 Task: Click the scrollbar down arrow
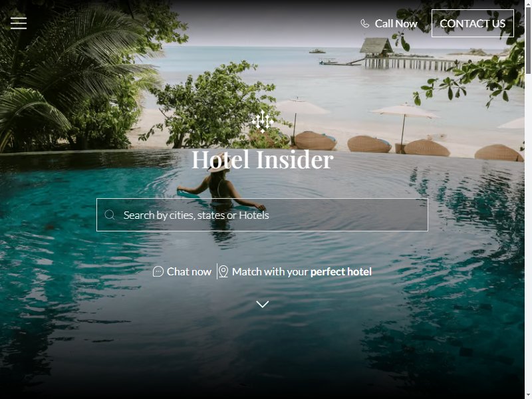528,396
